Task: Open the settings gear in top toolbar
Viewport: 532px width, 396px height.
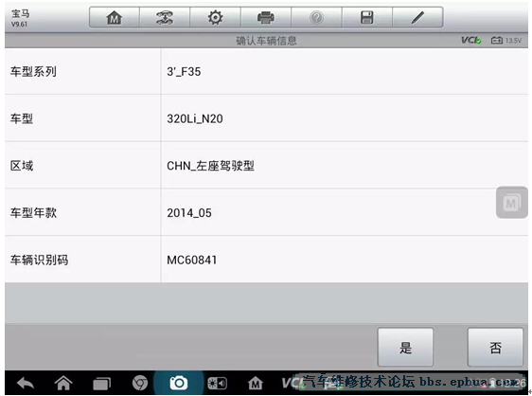Action: coord(215,17)
